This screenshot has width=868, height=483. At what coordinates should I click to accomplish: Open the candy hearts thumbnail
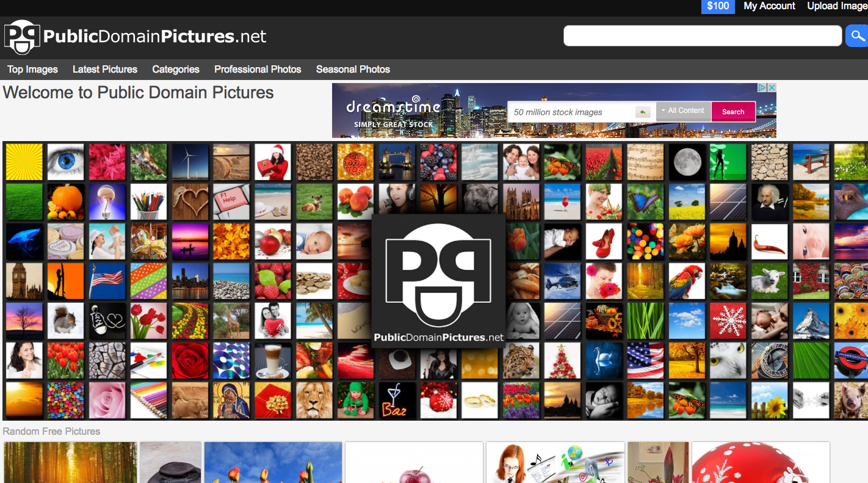click(66, 241)
